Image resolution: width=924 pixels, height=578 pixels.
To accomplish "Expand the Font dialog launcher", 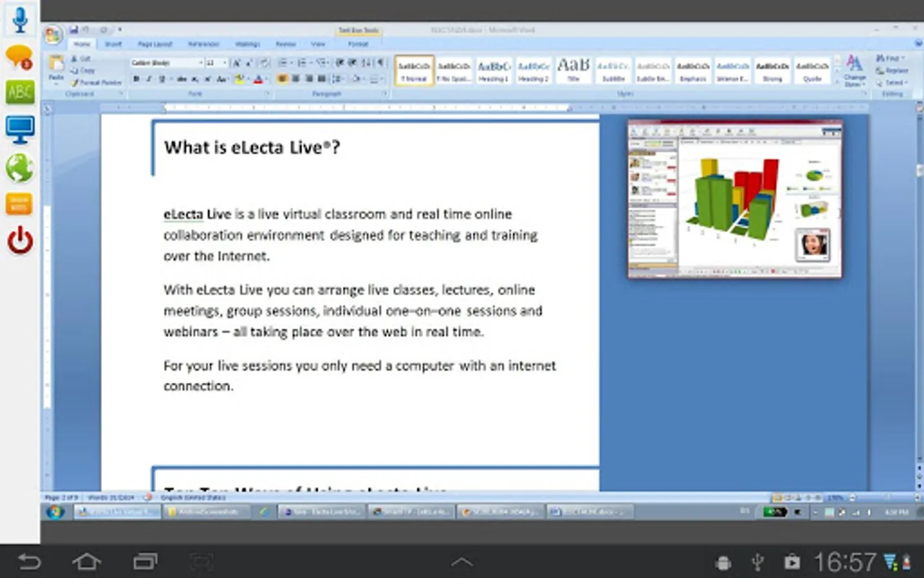I will tap(267, 94).
